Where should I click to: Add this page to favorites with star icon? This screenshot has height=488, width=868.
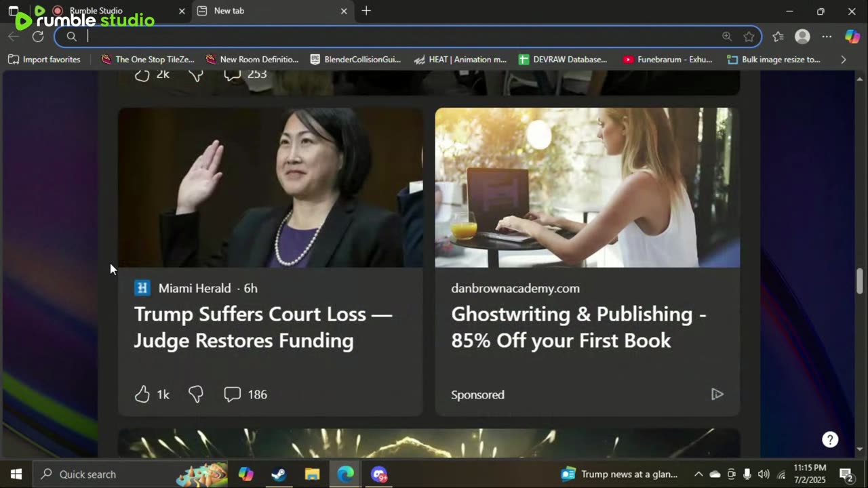(749, 37)
